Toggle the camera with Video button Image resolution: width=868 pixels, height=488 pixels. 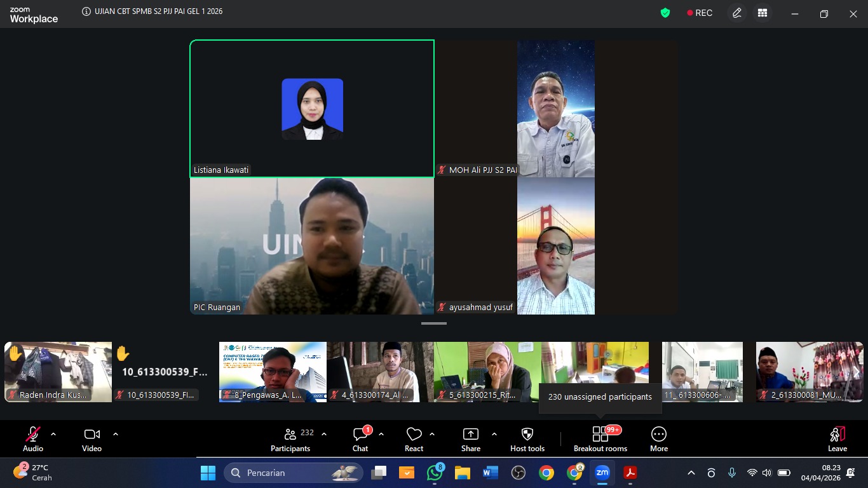[x=92, y=439]
